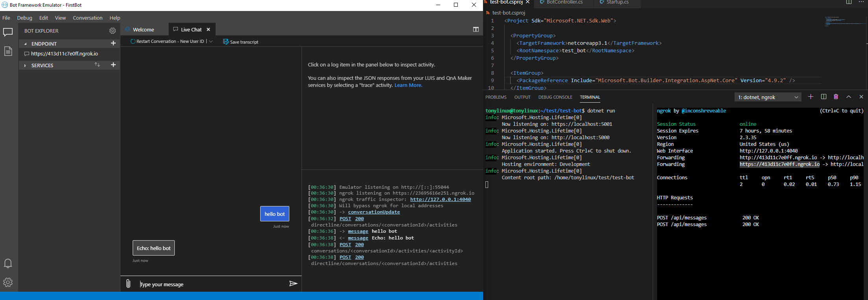Click Bot Explorer settings gear icon
The image size is (868, 300).
click(x=113, y=31)
